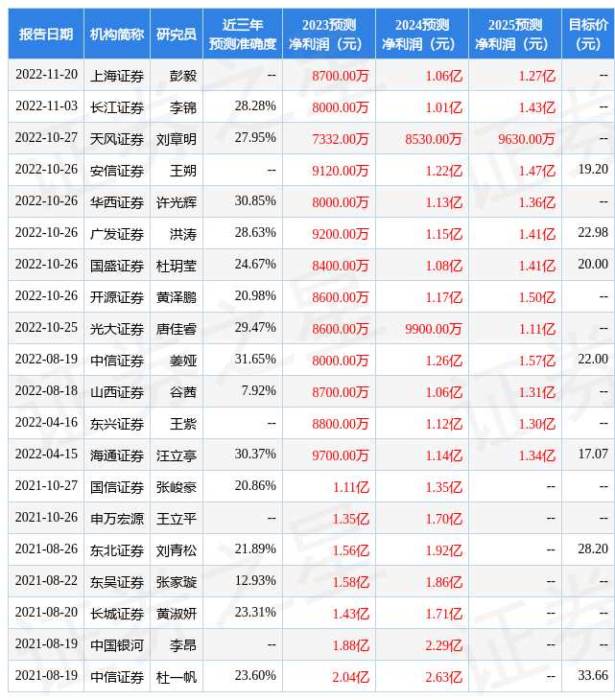The image size is (615, 700).
Task: Click the 天风证券 institution name
Action: [117, 139]
